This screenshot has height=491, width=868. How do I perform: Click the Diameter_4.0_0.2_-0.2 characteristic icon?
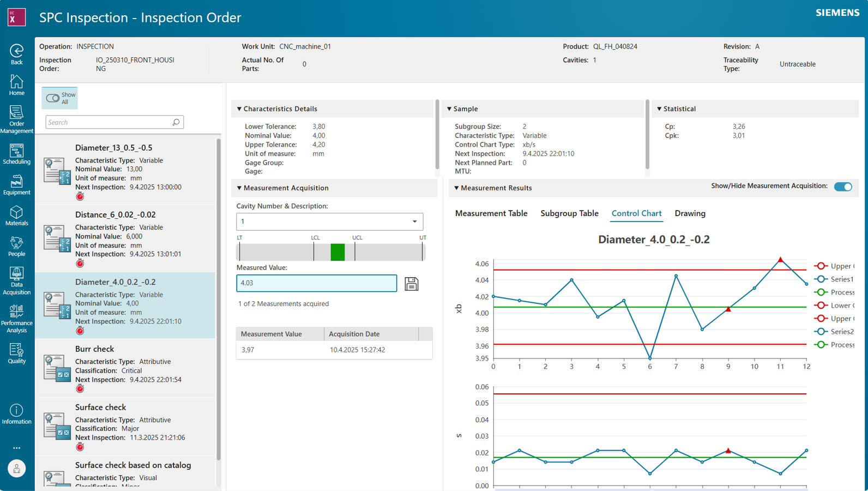pos(57,305)
